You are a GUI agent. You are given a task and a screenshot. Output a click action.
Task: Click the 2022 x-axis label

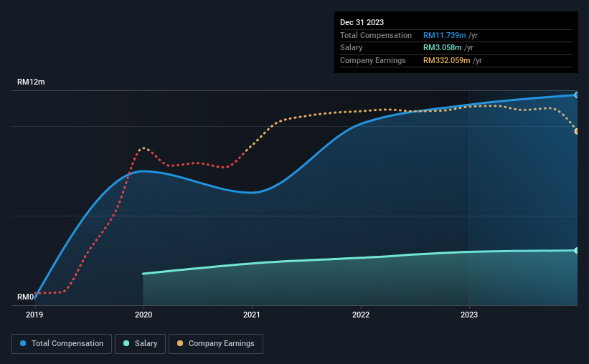361,315
